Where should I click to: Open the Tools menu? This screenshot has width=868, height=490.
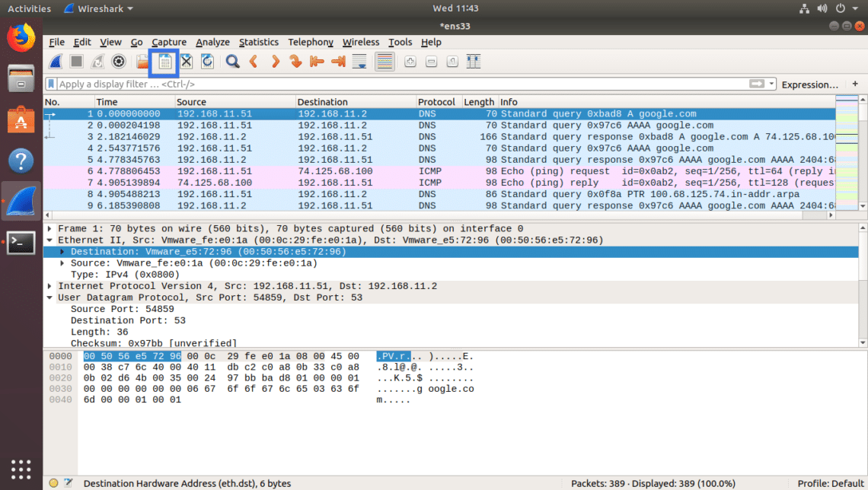[400, 42]
